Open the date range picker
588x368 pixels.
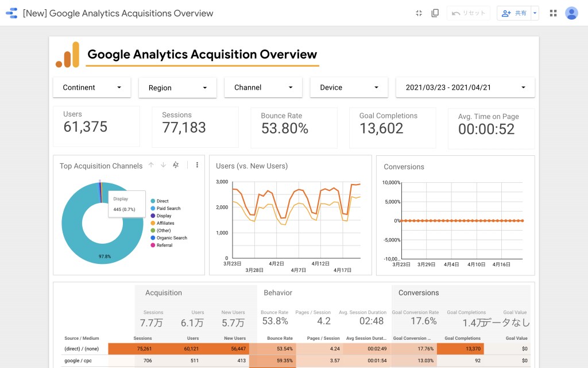pyautogui.click(x=465, y=87)
